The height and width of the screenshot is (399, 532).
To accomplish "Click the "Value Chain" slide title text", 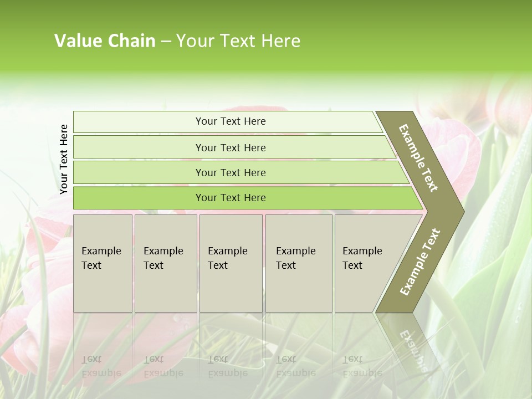I will click(105, 41).
